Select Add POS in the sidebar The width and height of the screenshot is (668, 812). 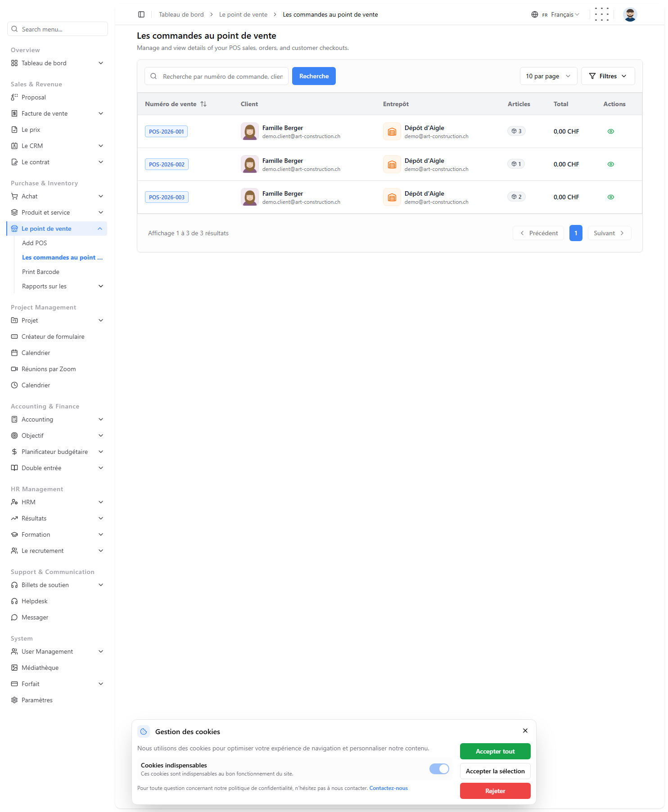tap(34, 243)
